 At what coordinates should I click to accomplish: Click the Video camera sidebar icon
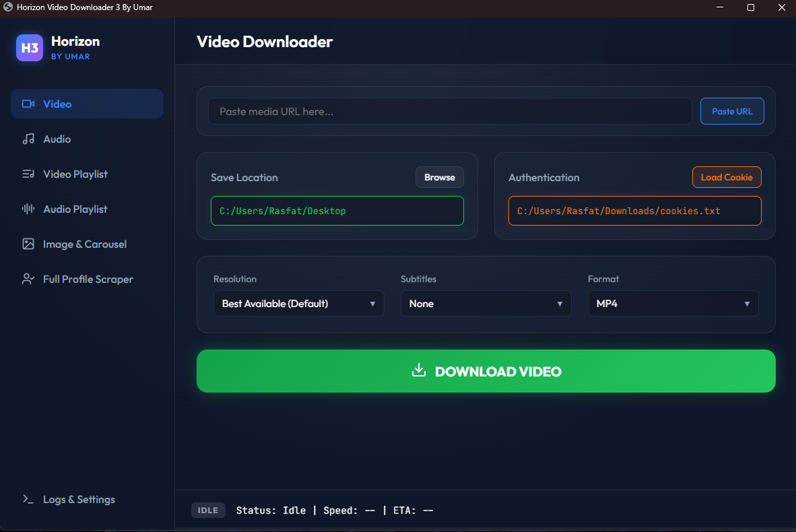click(x=28, y=104)
